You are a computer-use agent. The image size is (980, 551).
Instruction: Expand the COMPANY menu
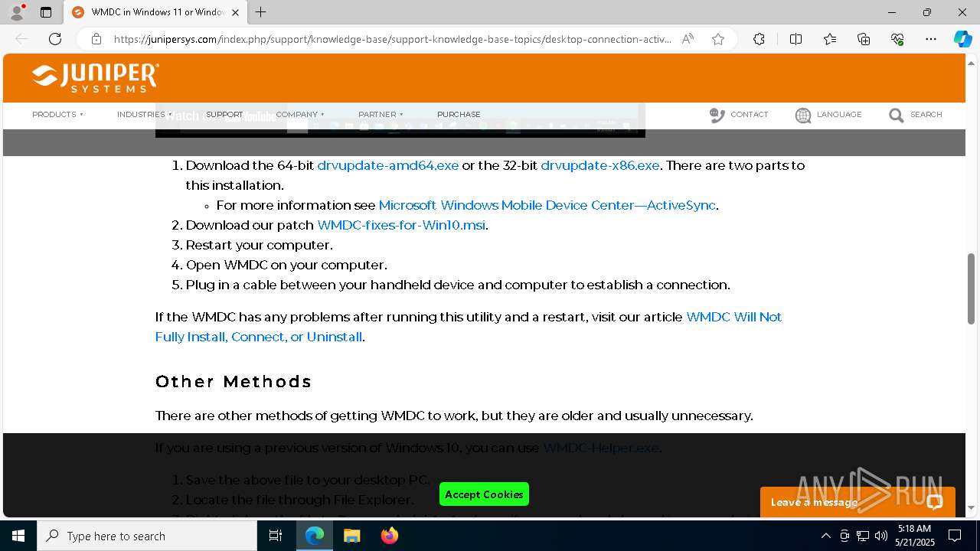(300, 114)
